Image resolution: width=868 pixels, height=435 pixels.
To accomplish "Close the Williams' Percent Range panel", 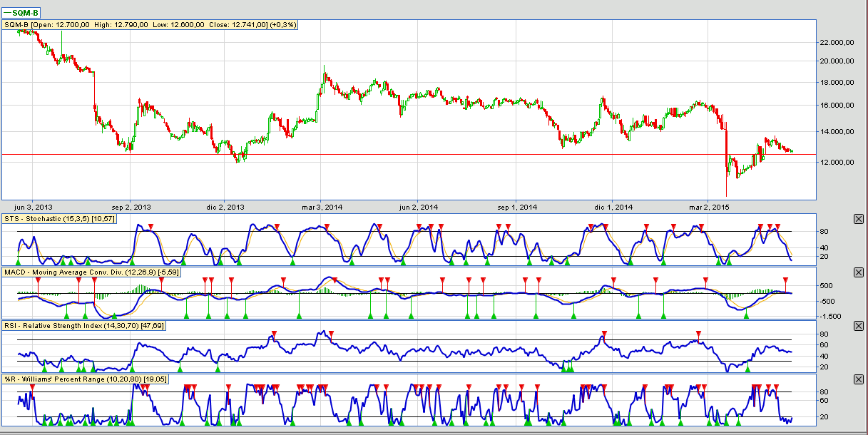I will coord(858,379).
